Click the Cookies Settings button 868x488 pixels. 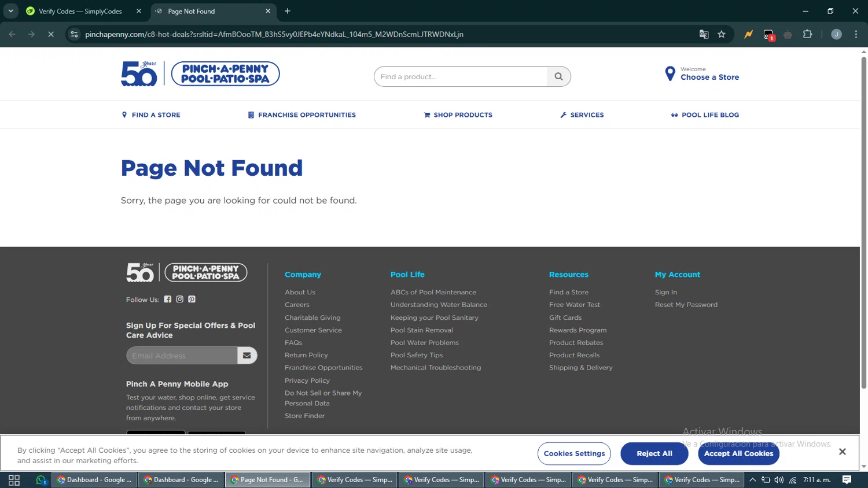tap(574, 454)
